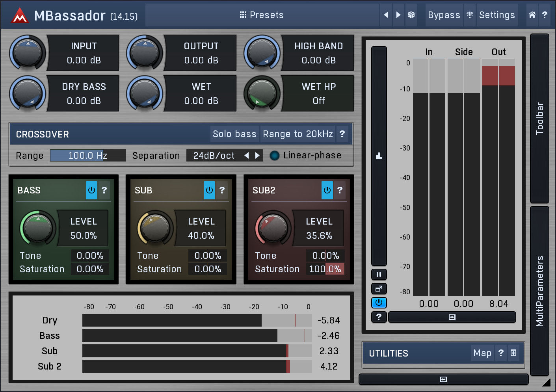556x392 pixels.
Task: Select next Separation slope value
Action: coord(258,156)
